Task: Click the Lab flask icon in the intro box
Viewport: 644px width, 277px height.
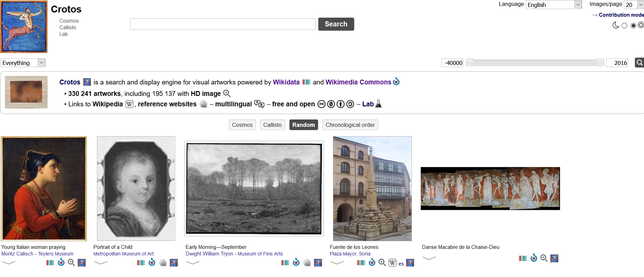Action: (x=378, y=104)
